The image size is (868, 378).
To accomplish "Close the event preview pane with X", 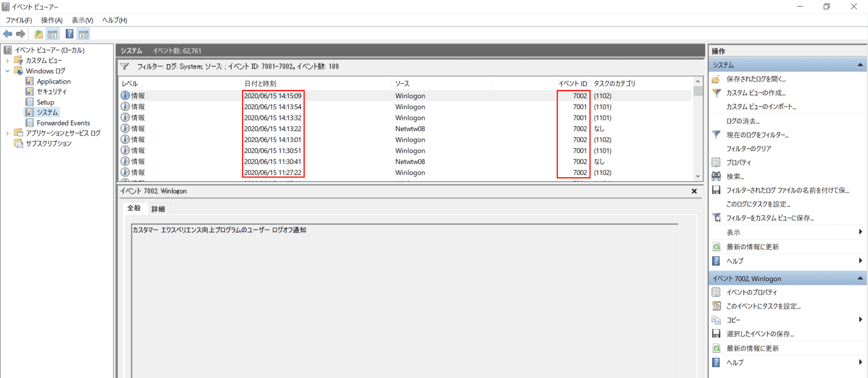I will (x=694, y=191).
